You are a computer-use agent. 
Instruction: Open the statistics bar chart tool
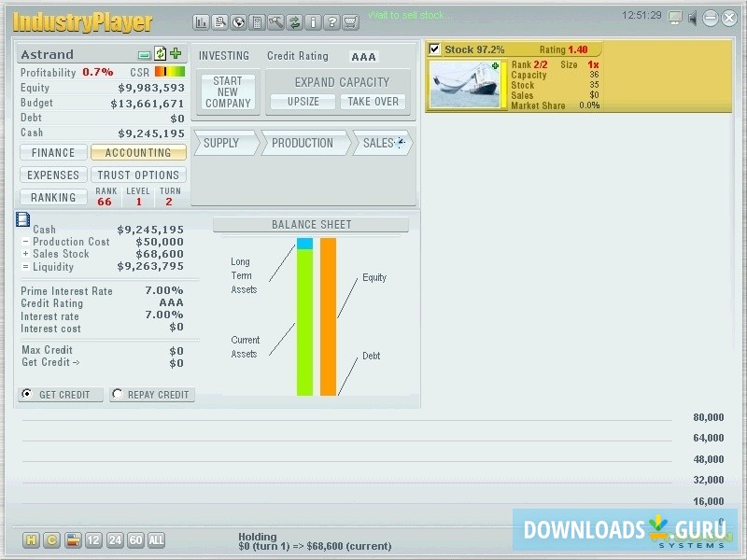pos(202,21)
